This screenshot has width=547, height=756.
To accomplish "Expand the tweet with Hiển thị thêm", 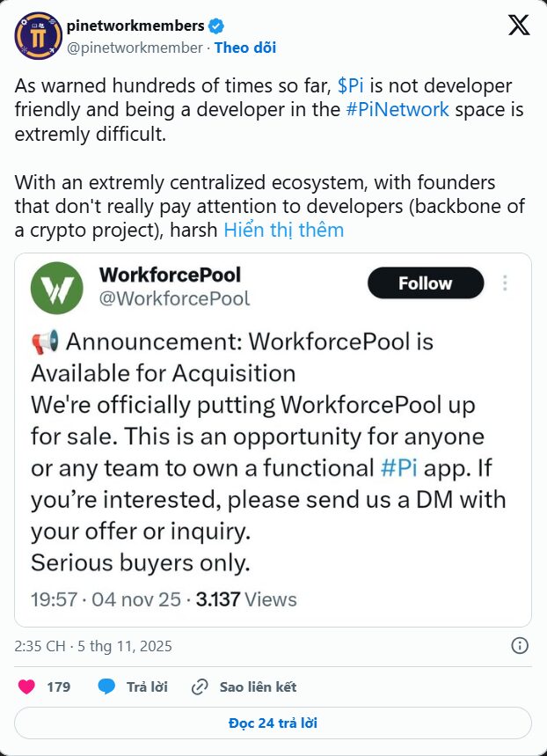I will (x=283, y=231).
